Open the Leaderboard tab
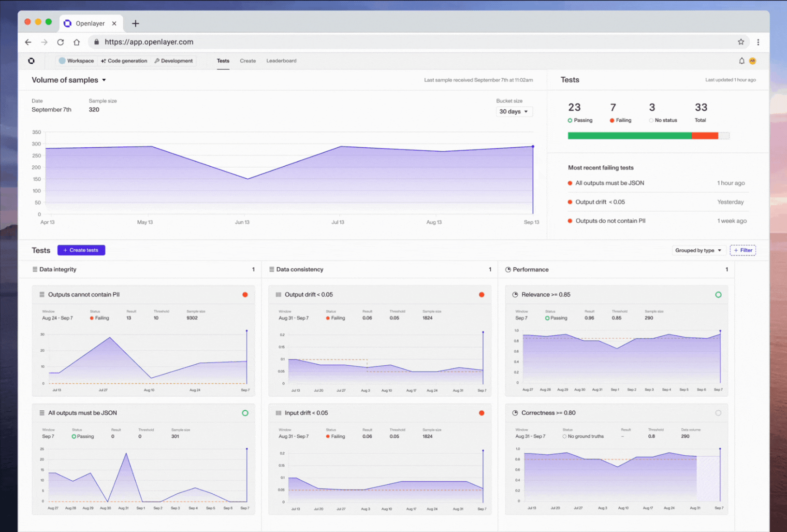787x532 pixels. coord(281,61)
